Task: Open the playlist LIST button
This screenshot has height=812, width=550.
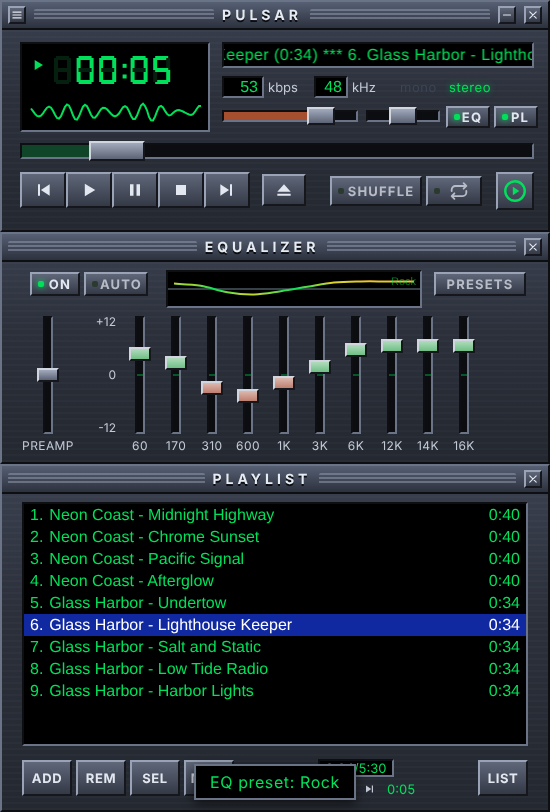Action: [x=502, y=778]
